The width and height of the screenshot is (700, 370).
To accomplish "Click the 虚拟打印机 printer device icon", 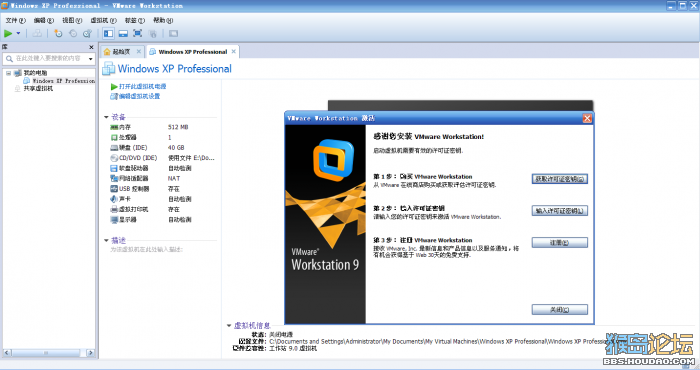I will tap(114, 209).
